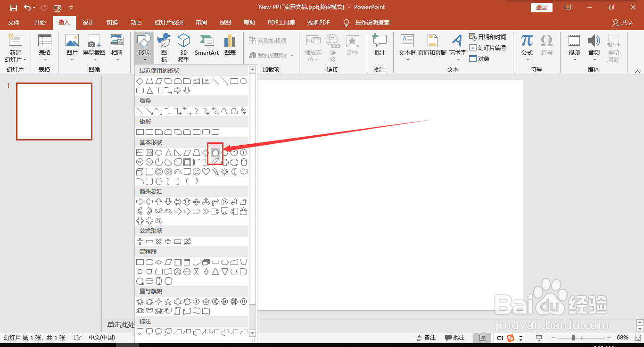Click 幻灯片编号 slide number
This screenshot has height=347, width=644.
488,48
